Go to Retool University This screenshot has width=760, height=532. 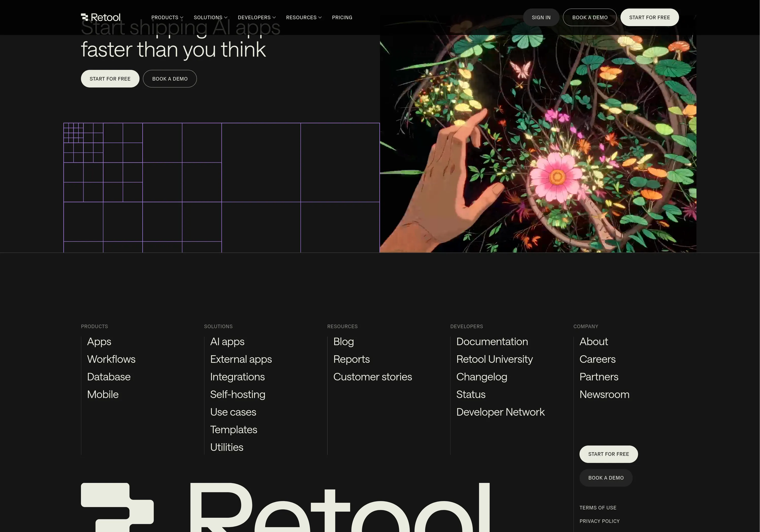click(495, 359)
